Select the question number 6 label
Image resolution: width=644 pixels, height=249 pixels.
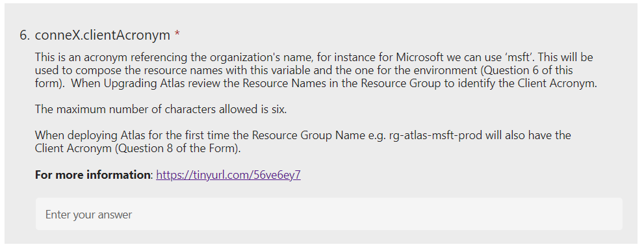click(x=25, y=35)
